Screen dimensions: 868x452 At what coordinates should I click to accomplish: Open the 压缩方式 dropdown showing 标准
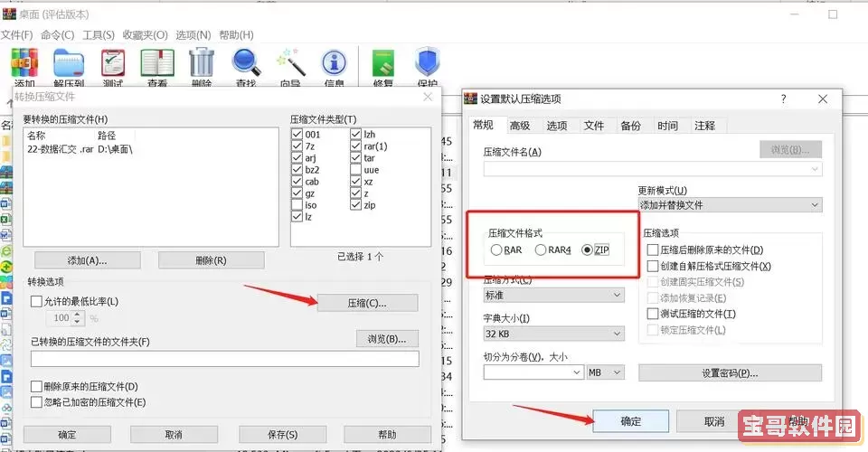(x=553, y=296)
